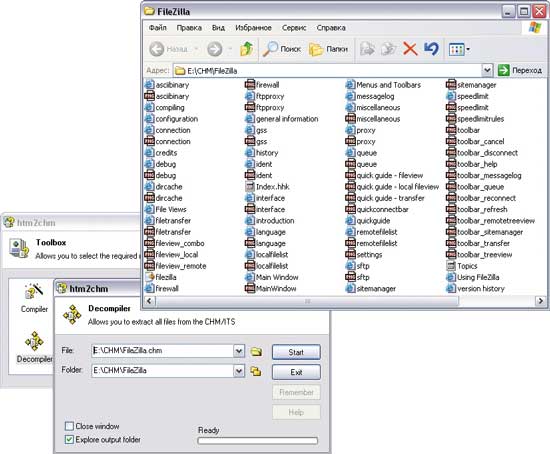Select the quick guide - transfer file
The image size is (550, 454).
point(385,198)
